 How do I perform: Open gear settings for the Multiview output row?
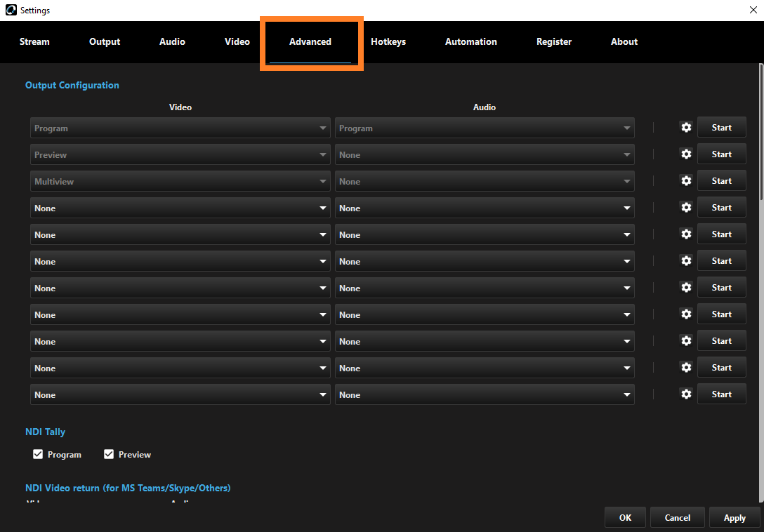pos(686,180)
